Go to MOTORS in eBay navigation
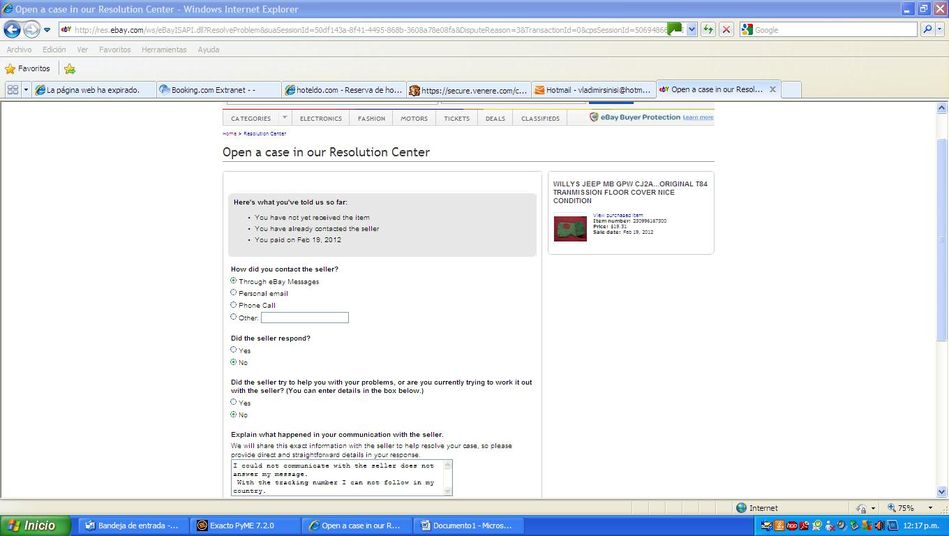 pyautogui.click(x=414, y=119)
